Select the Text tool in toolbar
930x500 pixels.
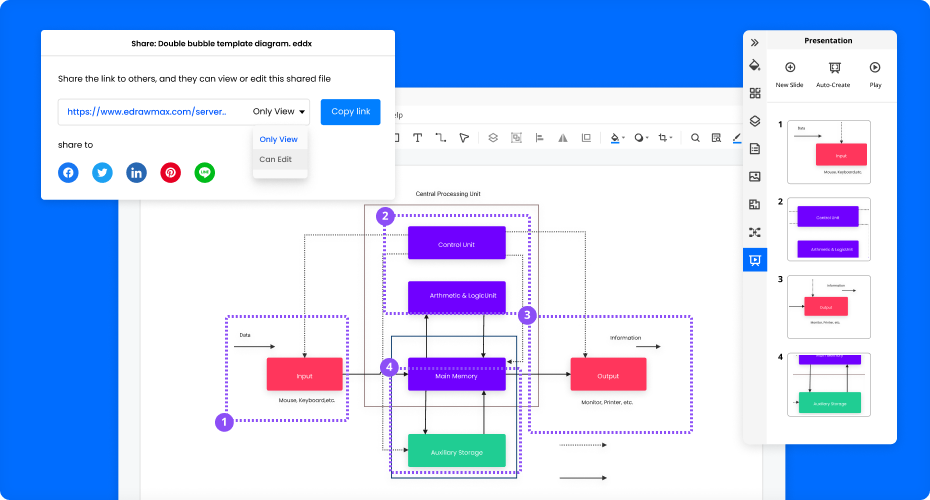pyautogui.click(x=417, y=138)
